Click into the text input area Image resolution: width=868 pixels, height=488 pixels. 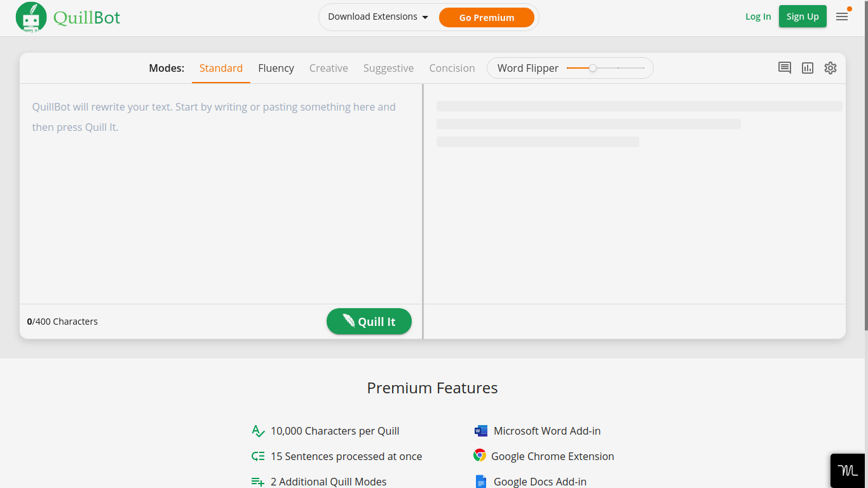pos(220,194)
